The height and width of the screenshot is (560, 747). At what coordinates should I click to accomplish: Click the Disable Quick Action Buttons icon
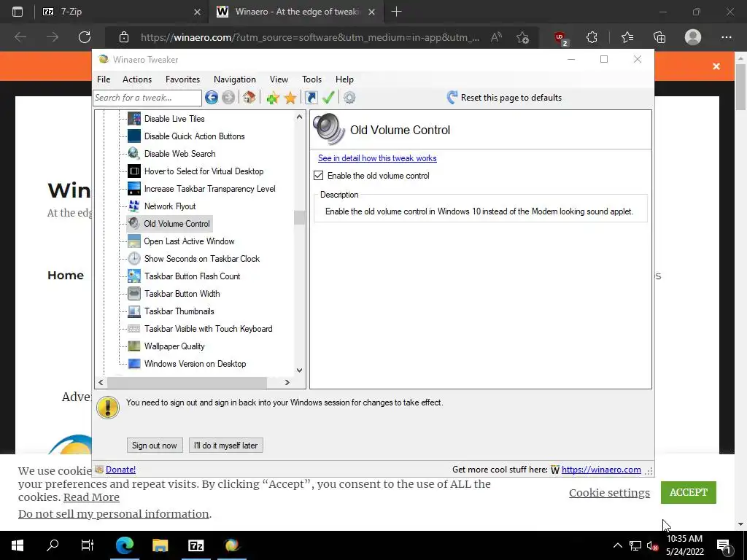point(134,136)
